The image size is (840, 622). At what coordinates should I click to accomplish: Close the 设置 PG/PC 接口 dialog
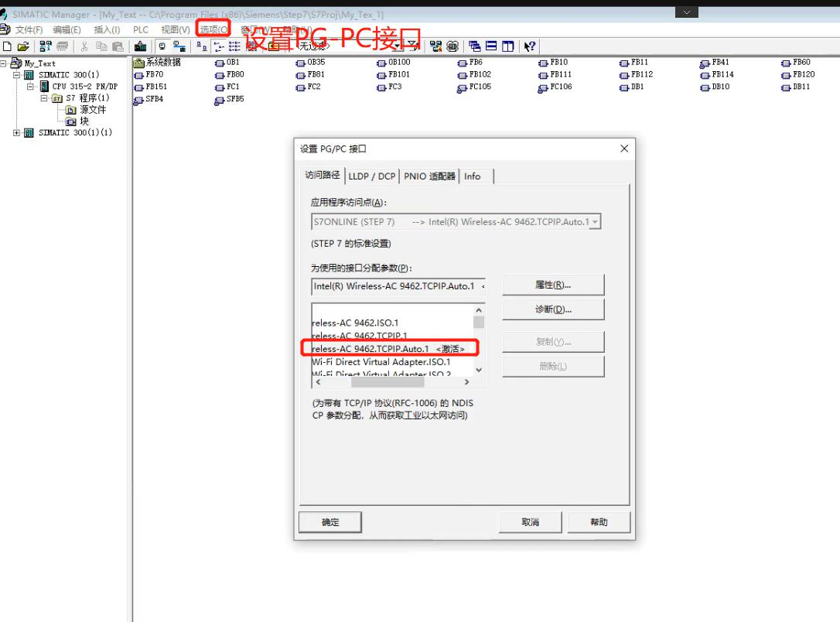tap(624, 149)
